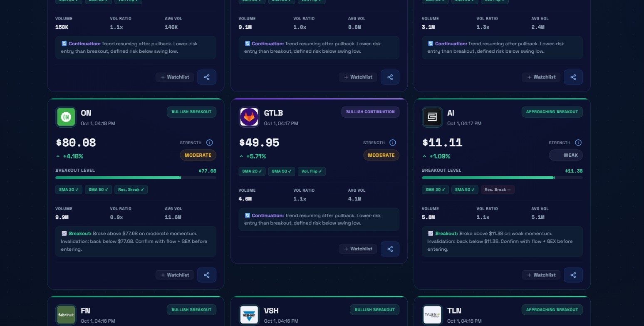Add GTLB to the Watchlist
Screen dimensions: 644x326
pos(358,249)
